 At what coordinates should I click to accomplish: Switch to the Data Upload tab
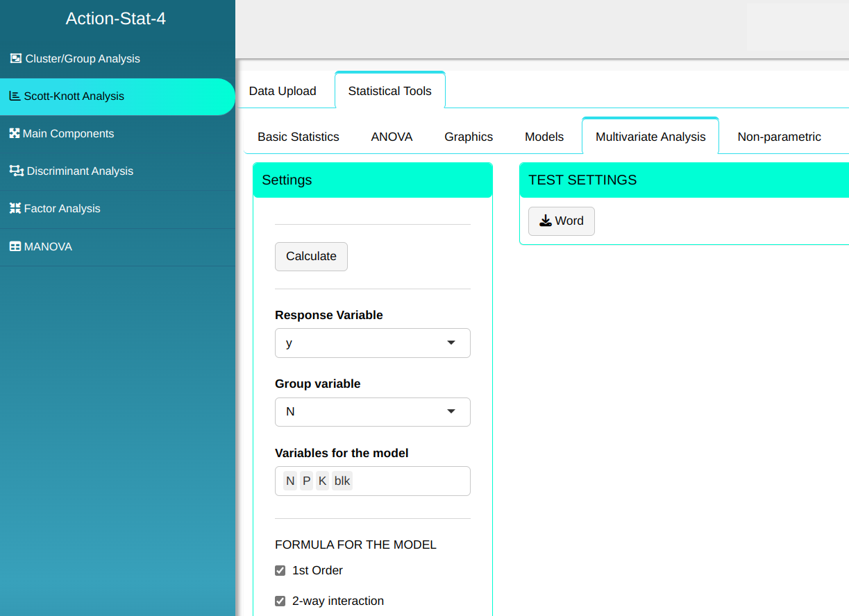(x=283, y=91)
